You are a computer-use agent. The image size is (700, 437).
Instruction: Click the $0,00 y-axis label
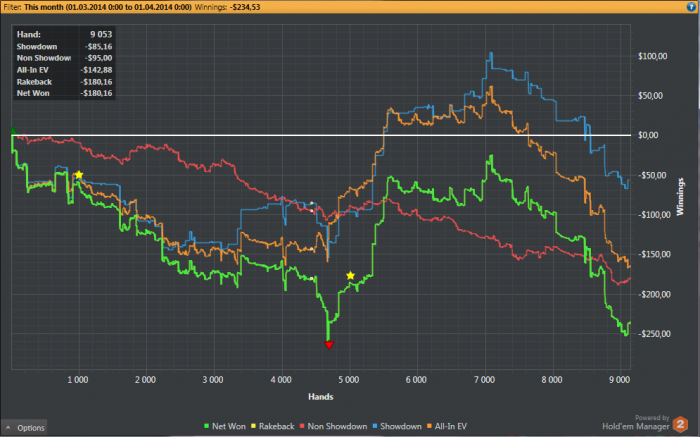coord(648,135)
